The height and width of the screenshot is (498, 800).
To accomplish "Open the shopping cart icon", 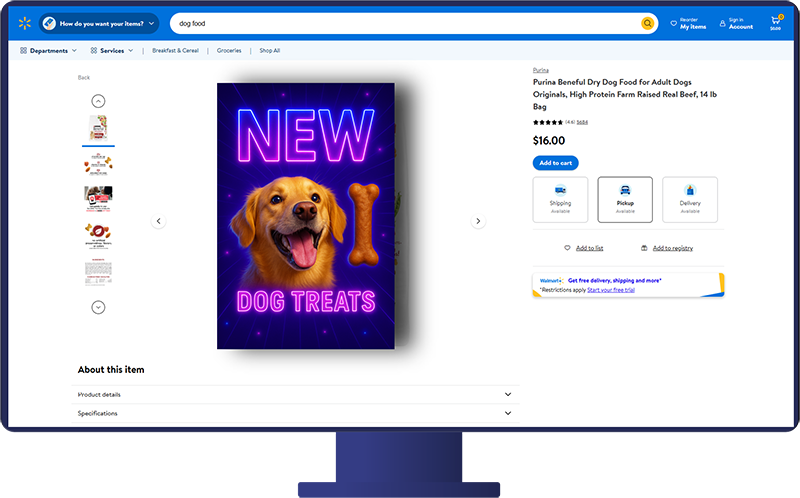I will tap(776, 22).
